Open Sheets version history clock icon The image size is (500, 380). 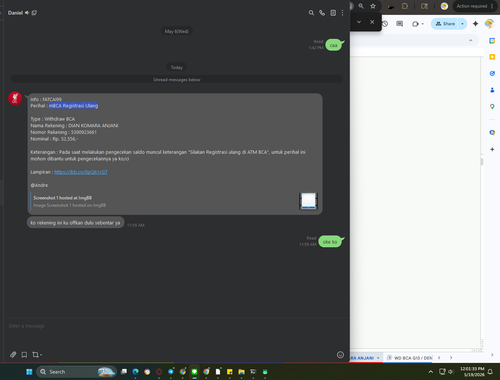tap(385, 24)
